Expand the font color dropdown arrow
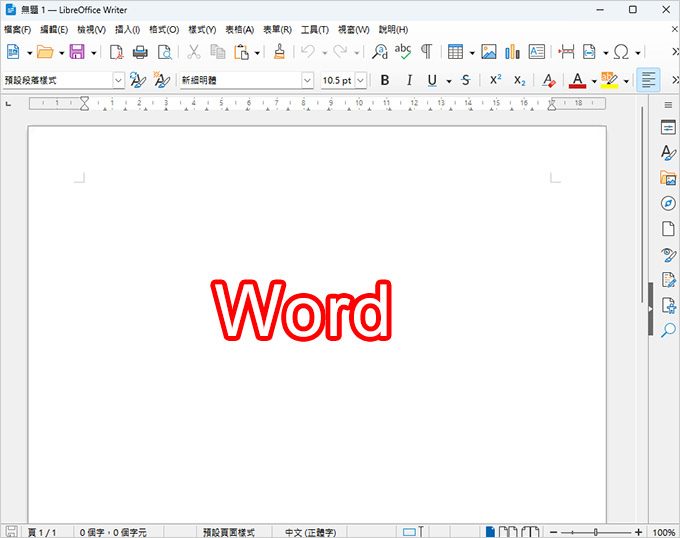Viewport: 680px width, 538px height. tap(594, 81)
